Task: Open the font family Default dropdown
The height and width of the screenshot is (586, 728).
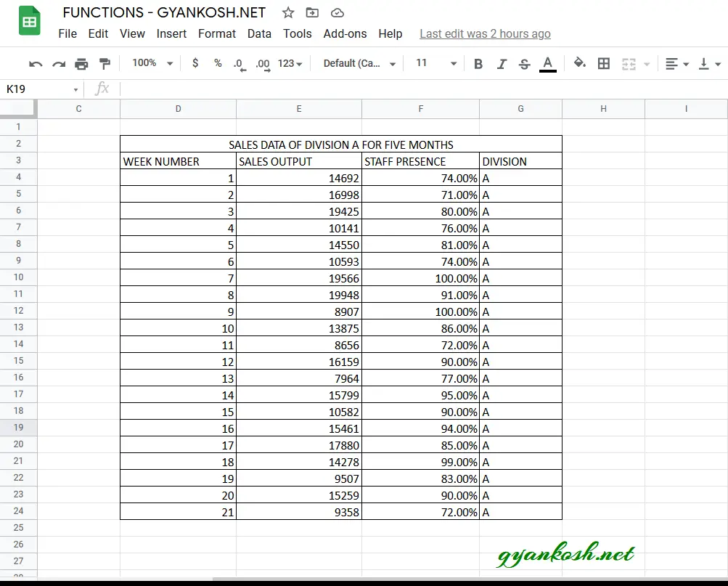Action: tap(359, 63)
